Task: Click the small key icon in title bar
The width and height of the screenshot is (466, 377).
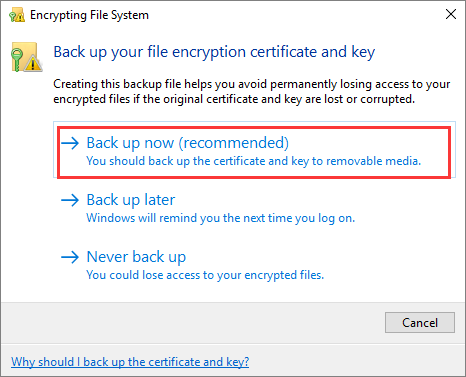Action: tap(17, 15)
